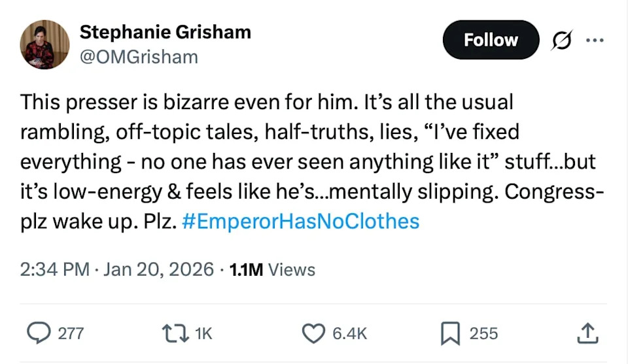628x364 pixels.
Task: Click the Stephanie Grisham display name
Action: click(x=165, y=31)
